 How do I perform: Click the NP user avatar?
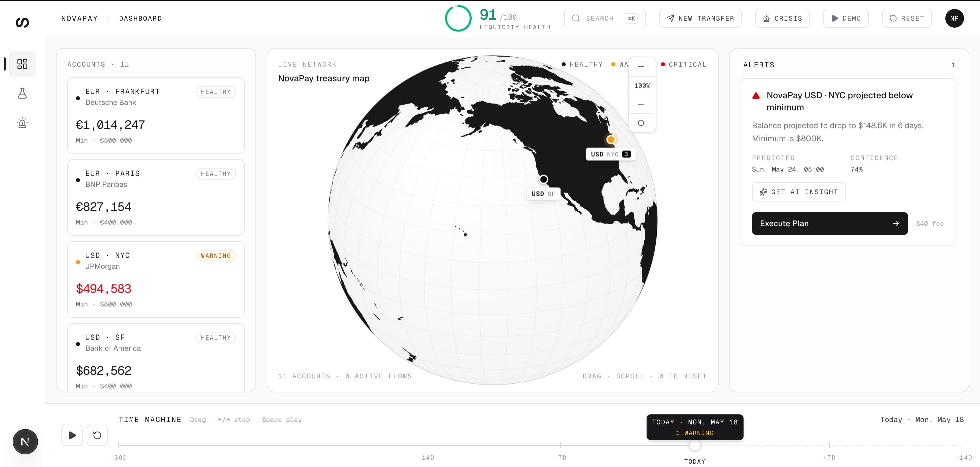[954, 18]
